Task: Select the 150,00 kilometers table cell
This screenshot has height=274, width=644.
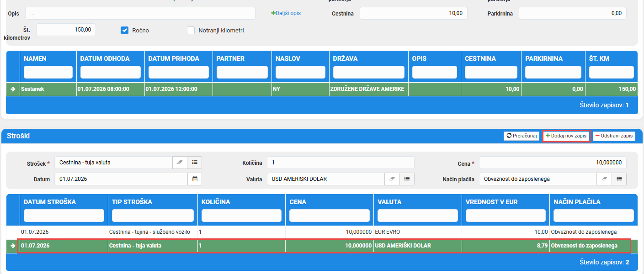Action: coord(611,89)
